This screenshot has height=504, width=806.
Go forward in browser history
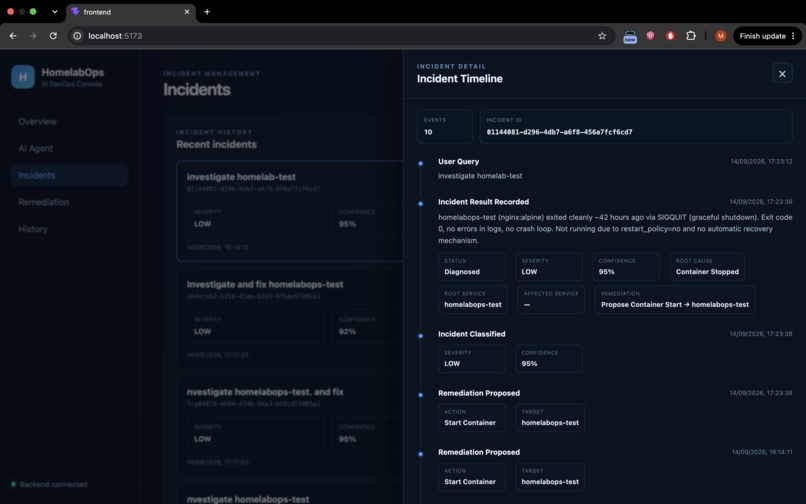pyautogui.click(x=33, y=36)
